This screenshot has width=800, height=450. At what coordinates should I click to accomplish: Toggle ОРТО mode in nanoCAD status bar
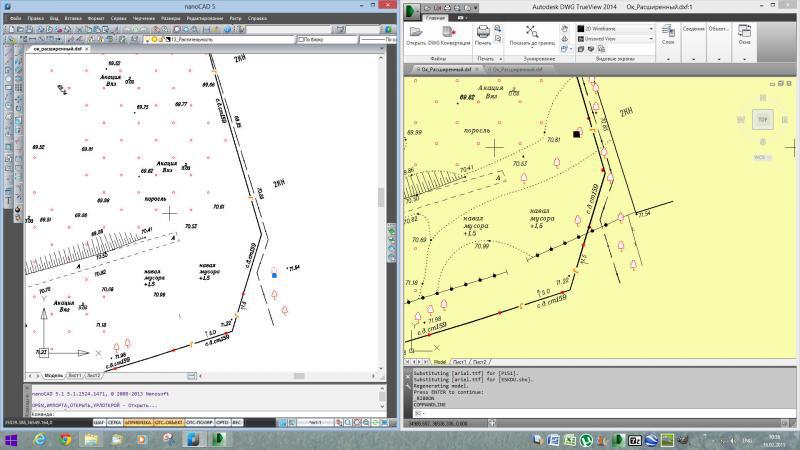click(222, 422)
